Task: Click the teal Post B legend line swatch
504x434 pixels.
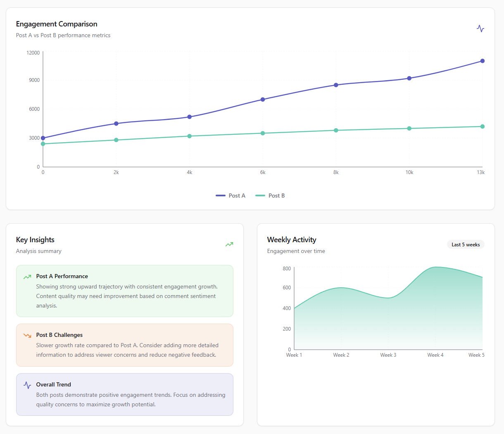Action: 260,196
